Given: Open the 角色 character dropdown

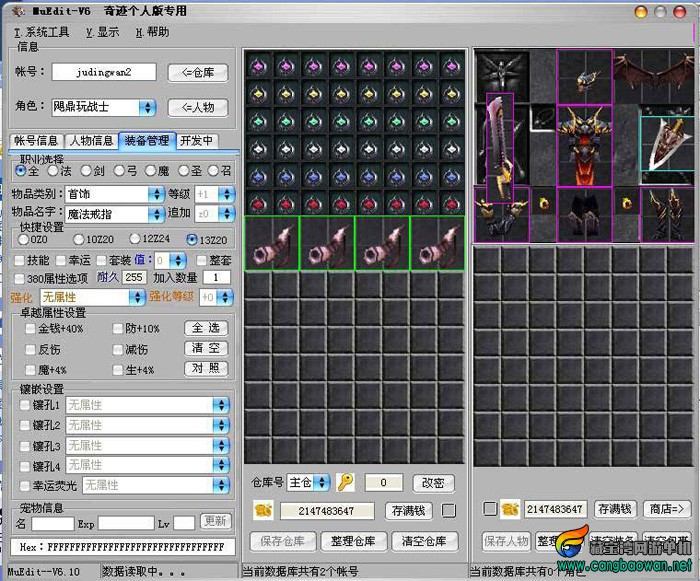Looking at the screenshot, I should point(147,107).
